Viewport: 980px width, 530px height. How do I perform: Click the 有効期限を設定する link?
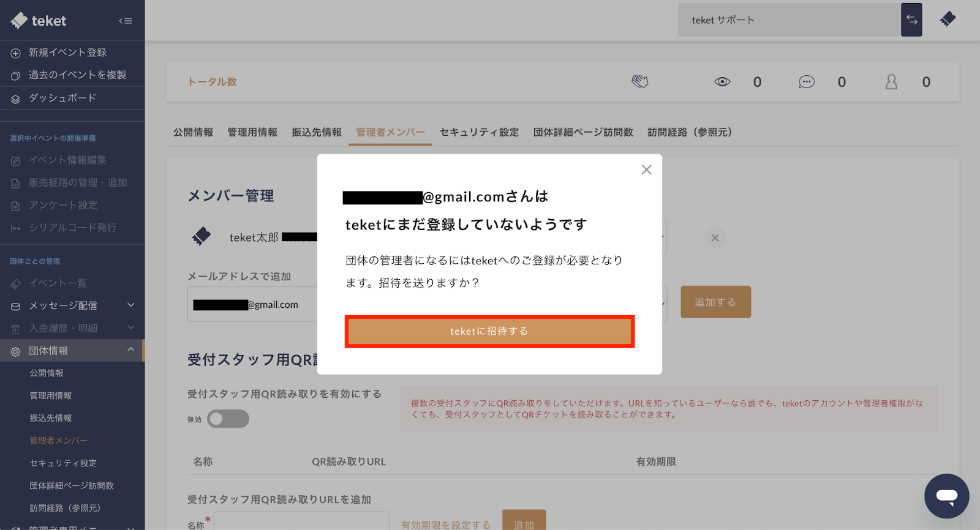click(x=445, y=524)
